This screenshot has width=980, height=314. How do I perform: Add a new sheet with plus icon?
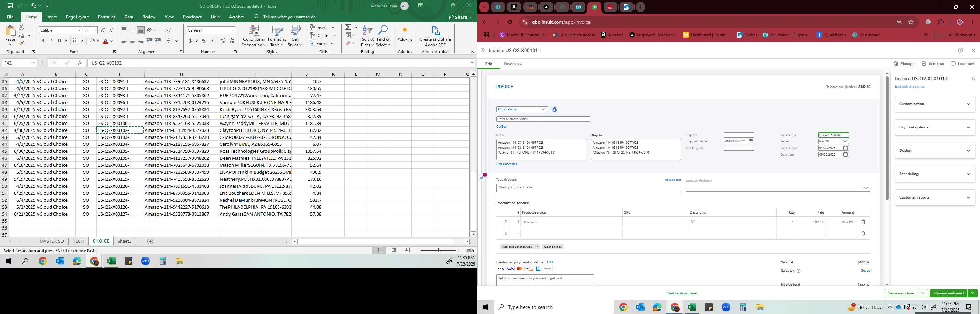tap(150, 241)
